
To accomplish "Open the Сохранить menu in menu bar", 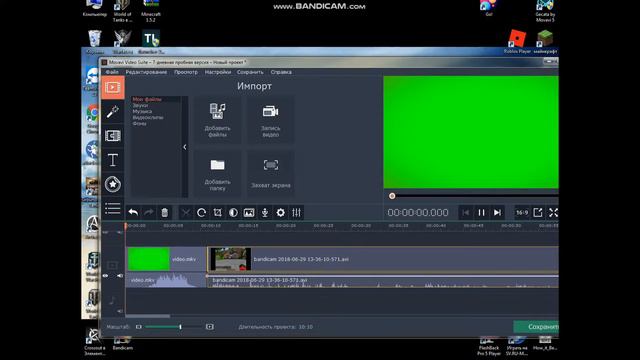I will (x=250, y=72).
